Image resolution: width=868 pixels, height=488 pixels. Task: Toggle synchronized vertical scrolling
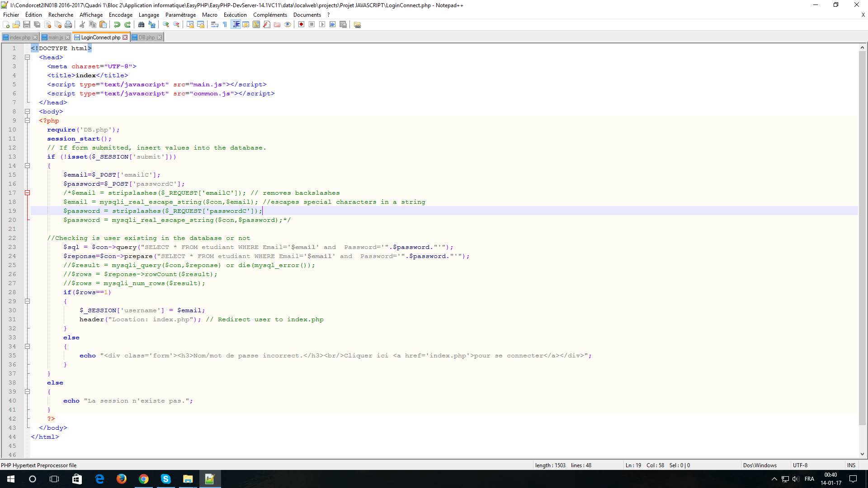point(190,25)
